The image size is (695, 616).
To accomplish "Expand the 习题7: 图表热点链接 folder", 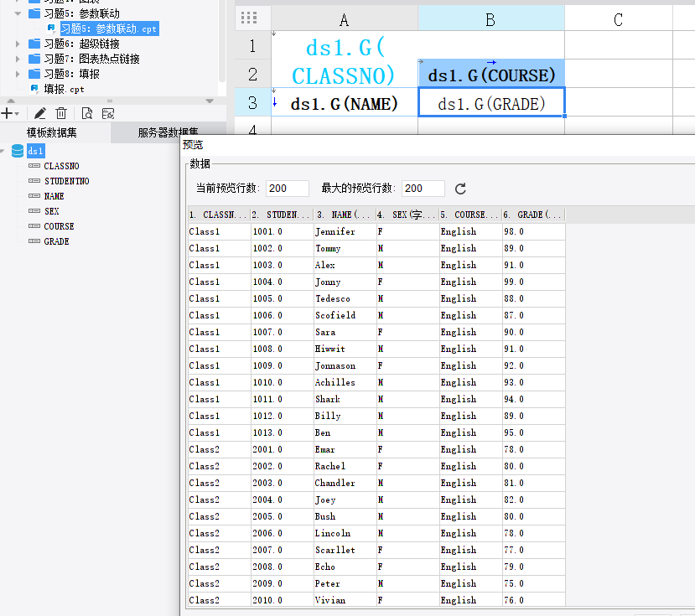I will (x=18, y=59).
